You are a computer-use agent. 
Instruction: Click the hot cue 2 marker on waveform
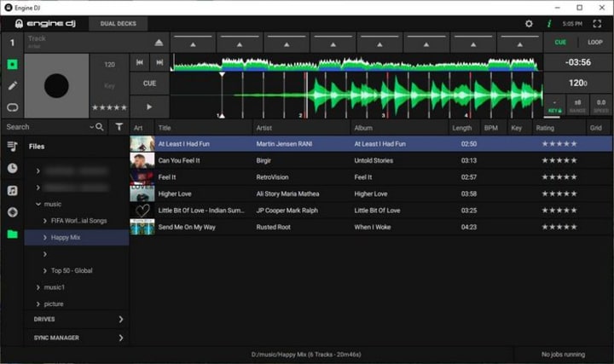[301, 115]
